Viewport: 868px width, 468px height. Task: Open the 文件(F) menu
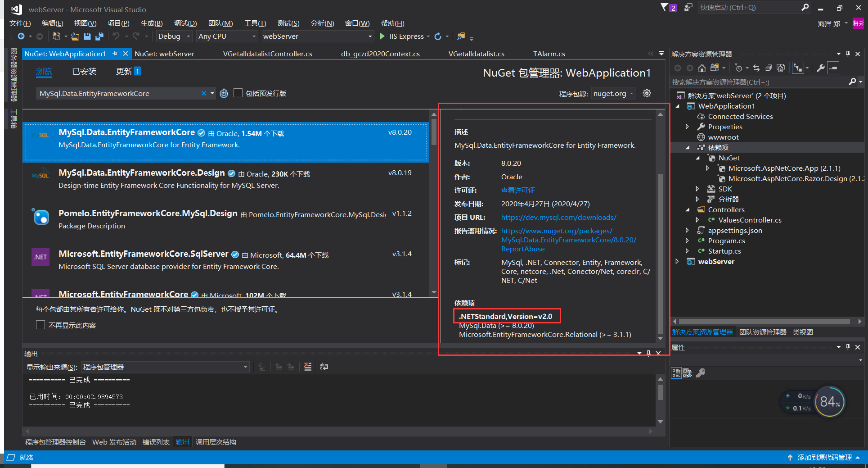(20, 23)
